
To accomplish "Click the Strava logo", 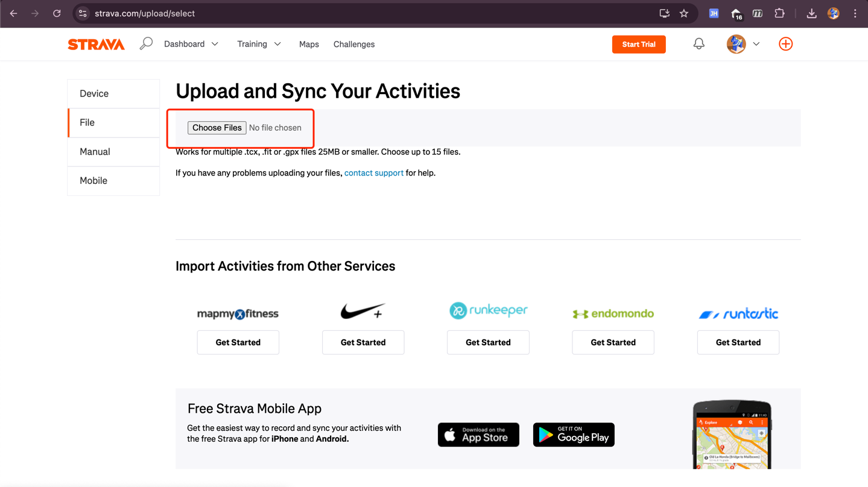I will coord(96,44).
